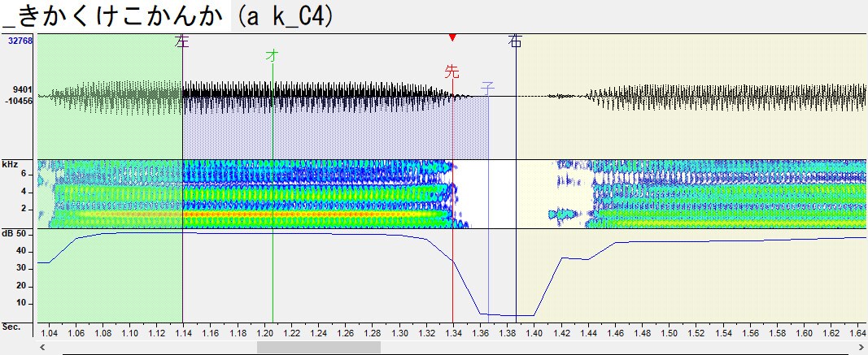
Task: Click the white silent gap in the spectrogram
Action: [x=484, y=193]
